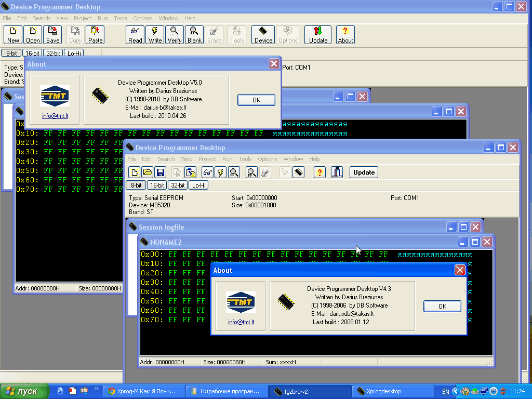Open the Help menu in the front window
Image resolution: width=532 pixels, height=399 pixels.
(x=314, y=159)
